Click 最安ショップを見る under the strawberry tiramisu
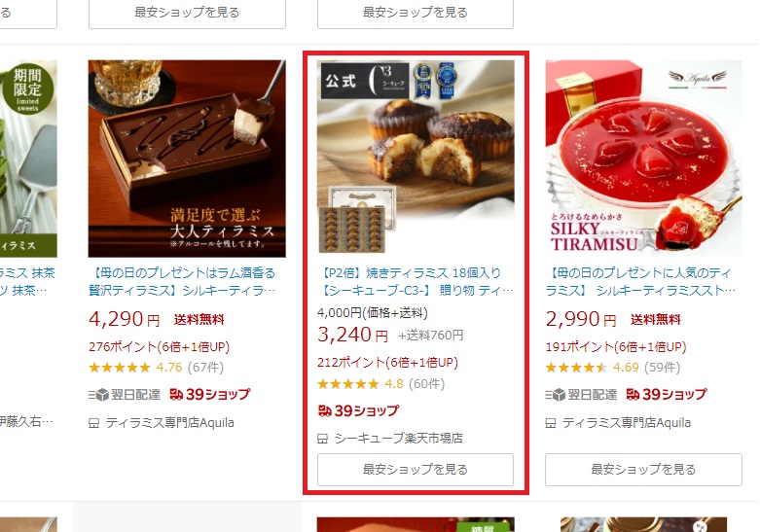 (643, 470)
